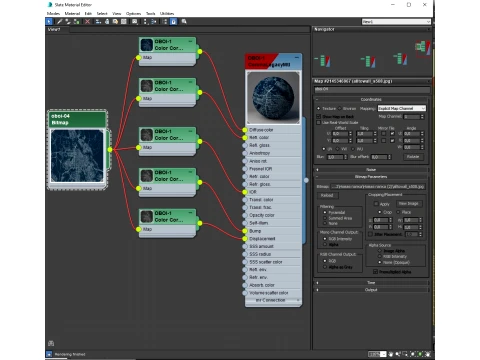The width and height of the screenshot is (480, 360).
Task: Collapse the Coordinates rollout
Action: (x=371, y=99)
